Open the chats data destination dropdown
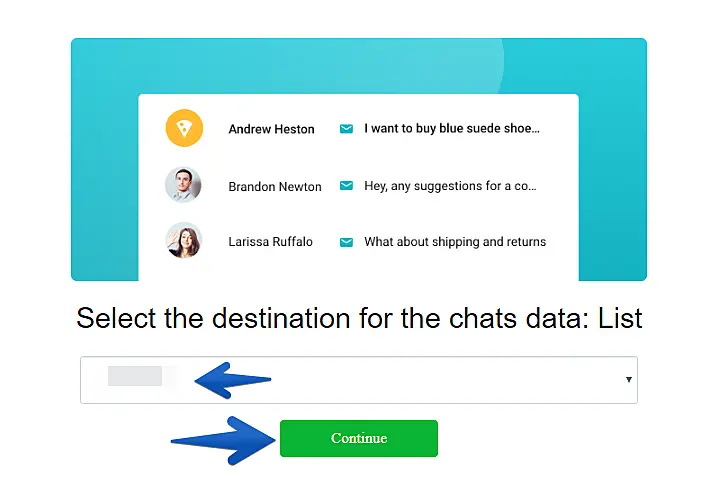The width and height of the screenshot is (720, 494). pyautogui.click(x=400, y=380)
